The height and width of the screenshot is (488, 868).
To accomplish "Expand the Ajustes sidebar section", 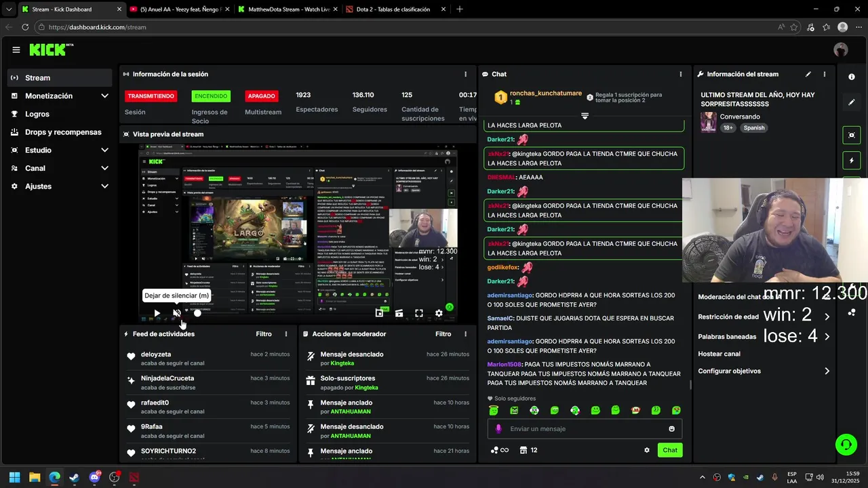I will 104,186.
